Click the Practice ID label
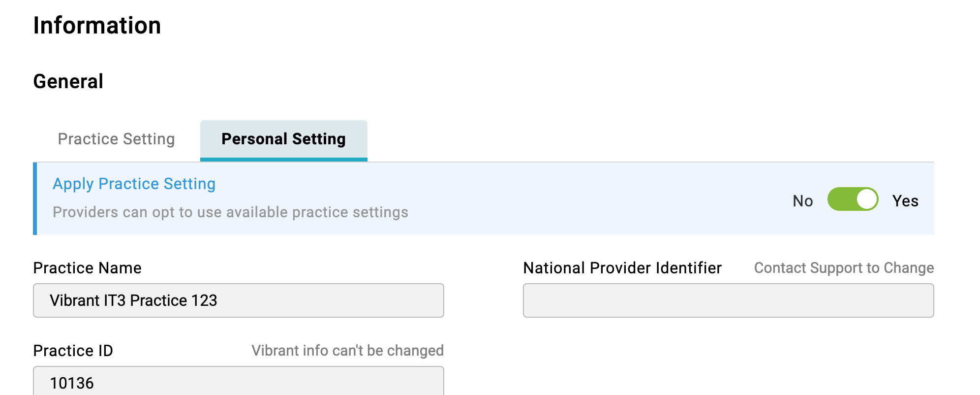The height and width of the screenshot is (395, 980). [x=73, y=351]
